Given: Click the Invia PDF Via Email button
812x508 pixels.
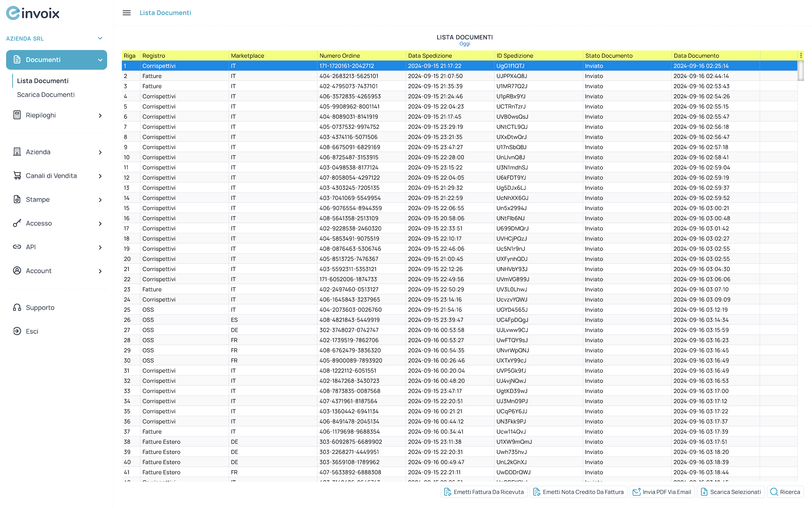Looking at the screenshot, I should (x=662, y=492).
